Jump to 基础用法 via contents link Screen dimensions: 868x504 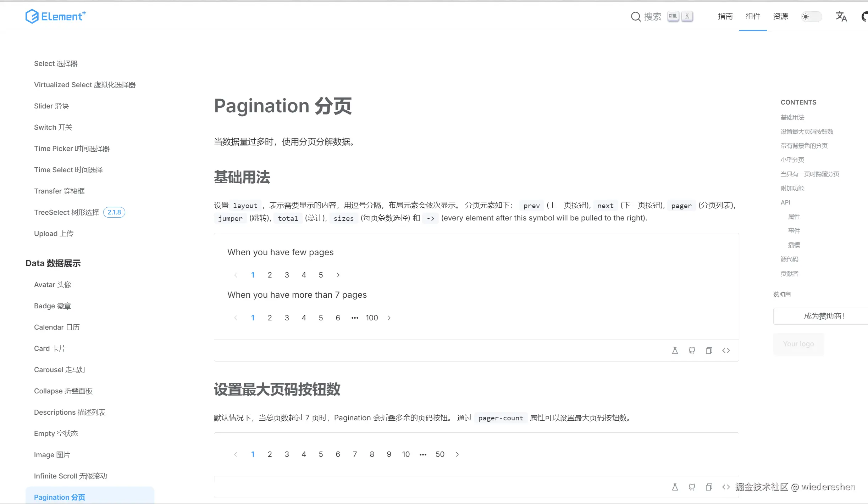[x=793, y=117]
